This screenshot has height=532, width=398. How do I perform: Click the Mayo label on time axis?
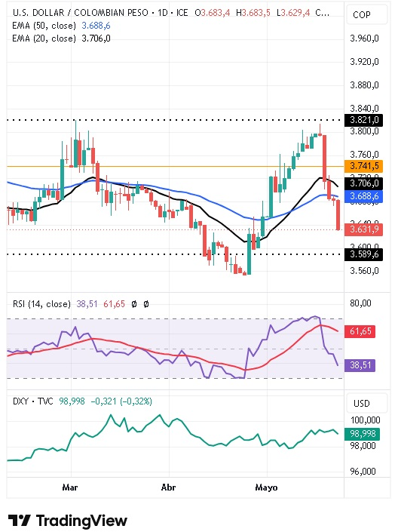tap(266, 487)
